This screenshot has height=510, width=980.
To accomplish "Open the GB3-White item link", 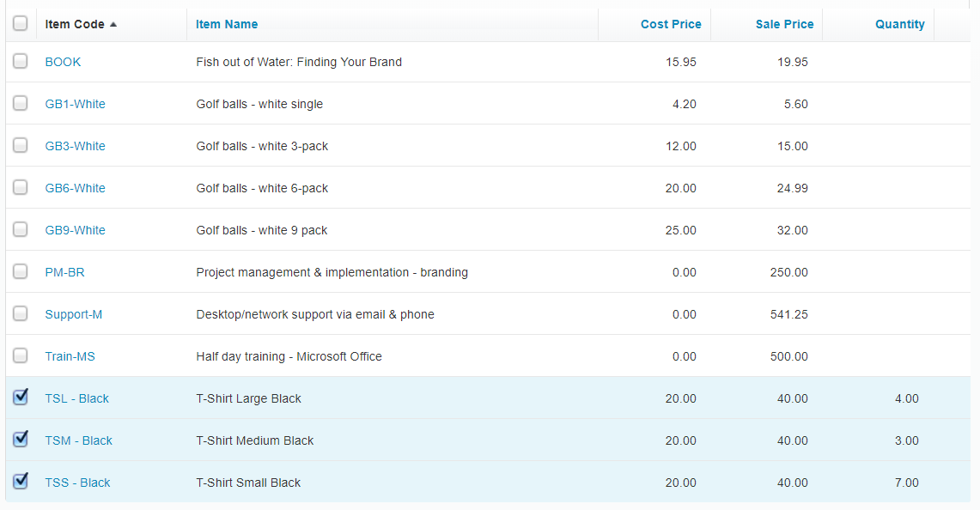I will pos(75,146).
